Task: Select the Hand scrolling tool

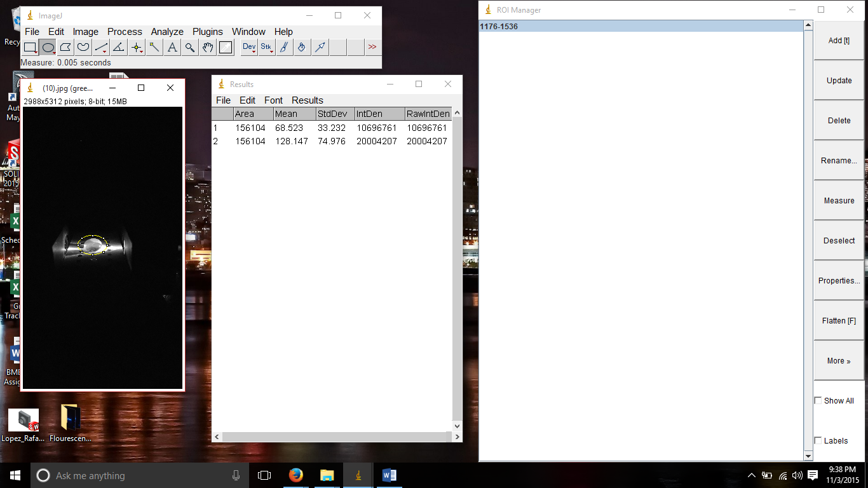Action: click(208, 47)
